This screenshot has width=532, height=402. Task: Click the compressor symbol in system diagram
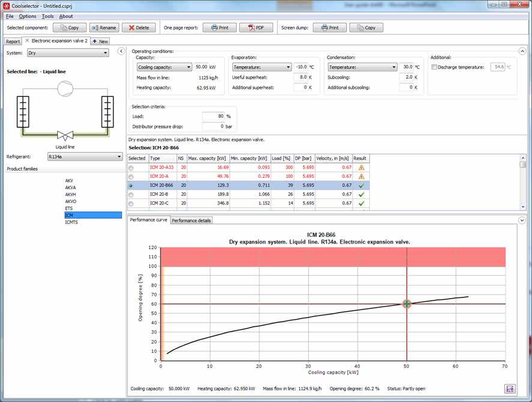click(x=65, y=88)
